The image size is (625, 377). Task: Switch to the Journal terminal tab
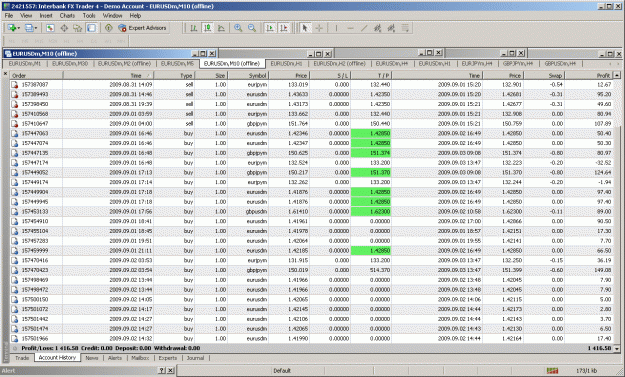pyautogui.click(x=195, y=358)
